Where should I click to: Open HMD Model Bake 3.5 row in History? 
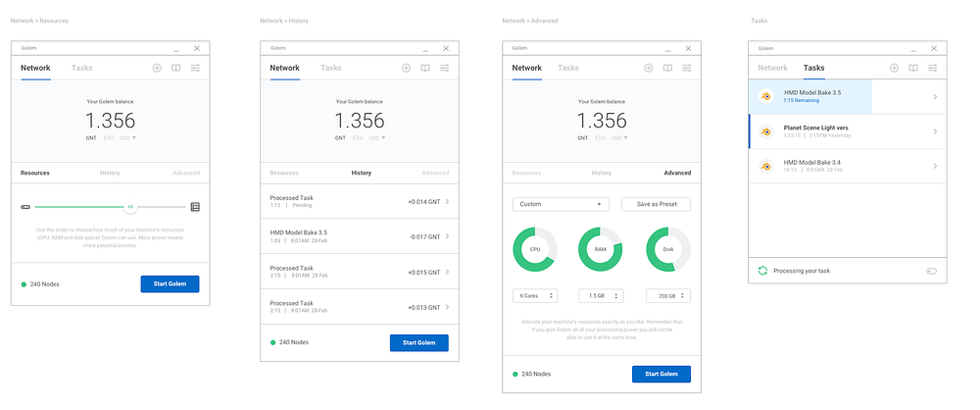(360, 236)
